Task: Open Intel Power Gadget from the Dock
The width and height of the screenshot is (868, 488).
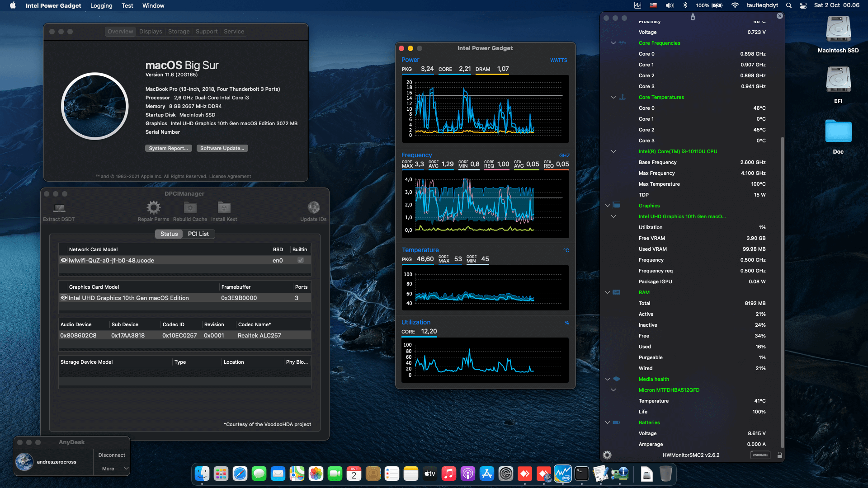Action: tap(563, 474)
